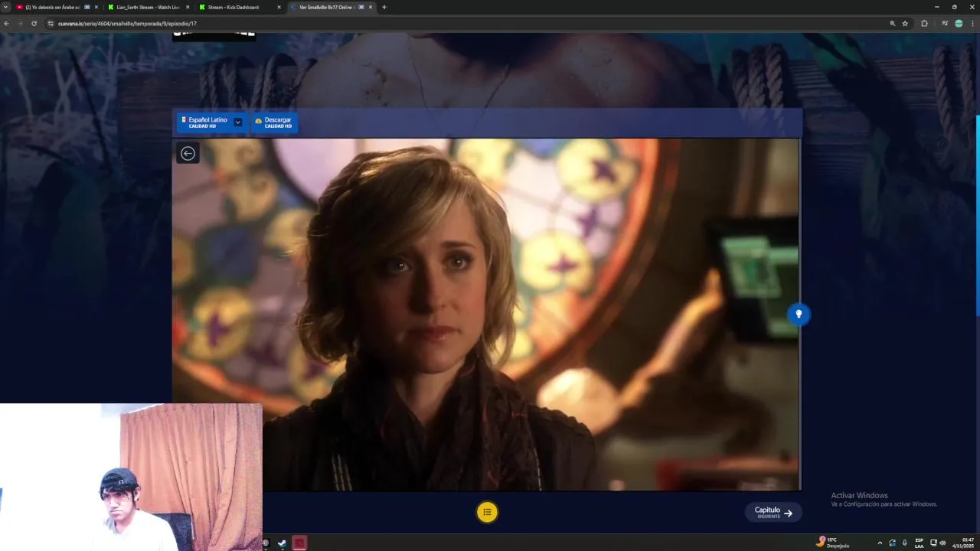This screenshot has width=980, height=551.
Task: Switch the ESP LAA keyboard language
Action: 919,543
